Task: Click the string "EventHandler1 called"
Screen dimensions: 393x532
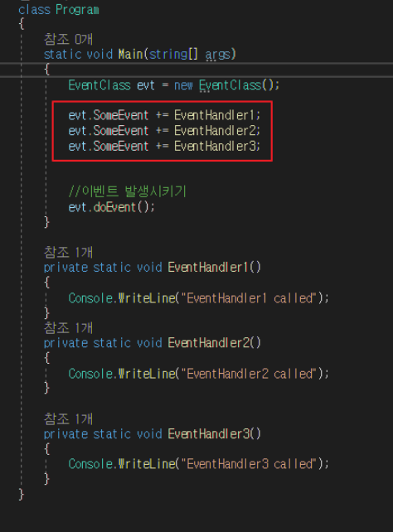Action: tap(249, 298)
